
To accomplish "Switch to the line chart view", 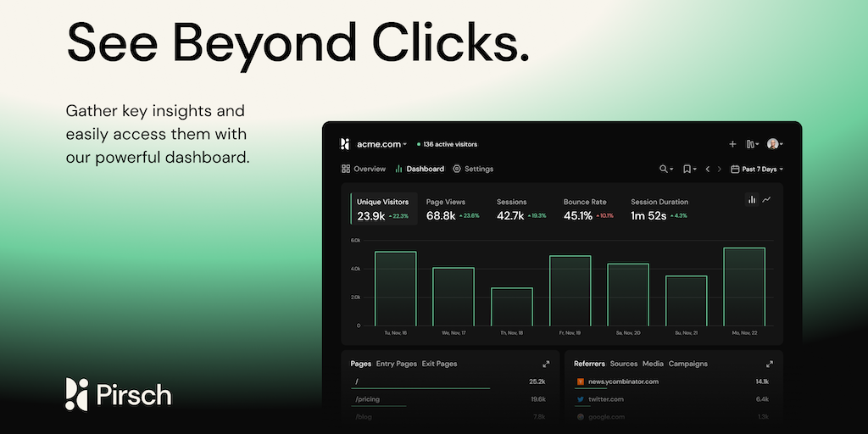I will [766, 200].
